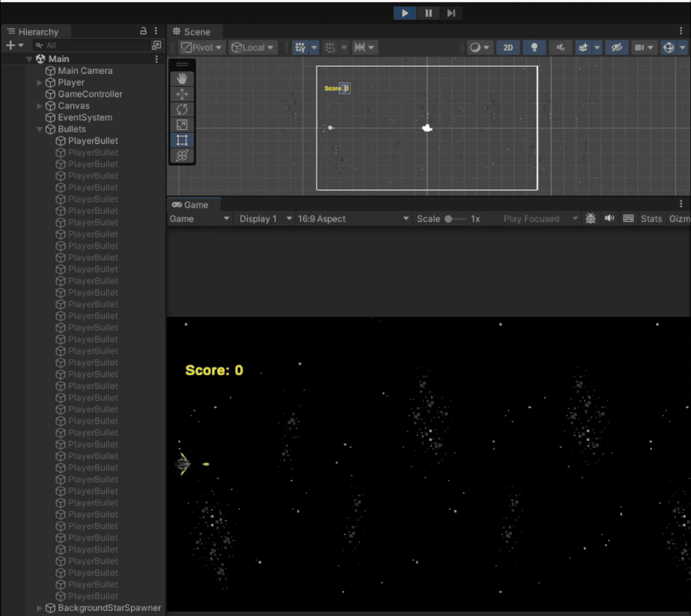Click the Step frame forward button
Screen dimensions: 691x616
pyautogui.click(x=451, y=13)
